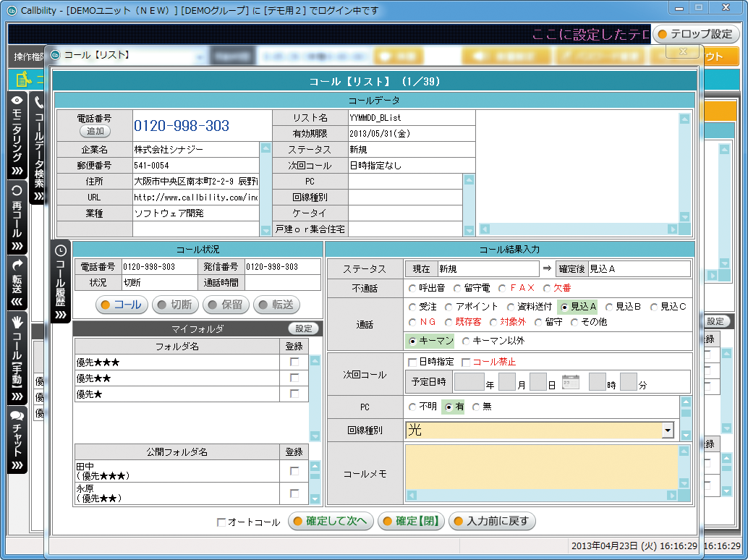This screenshot has height=560, width=748.
Task: Click the 企業名 field 株式会社シナジー
Action: point(195,150)
